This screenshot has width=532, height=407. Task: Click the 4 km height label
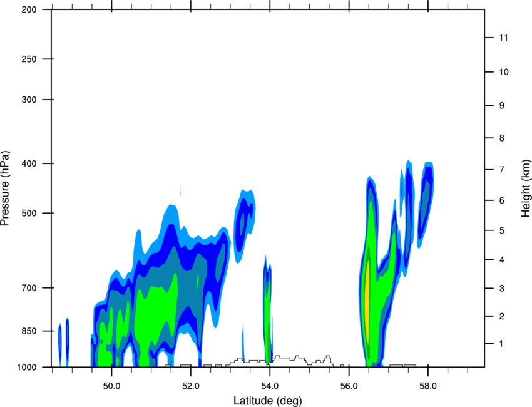point(502,260)
